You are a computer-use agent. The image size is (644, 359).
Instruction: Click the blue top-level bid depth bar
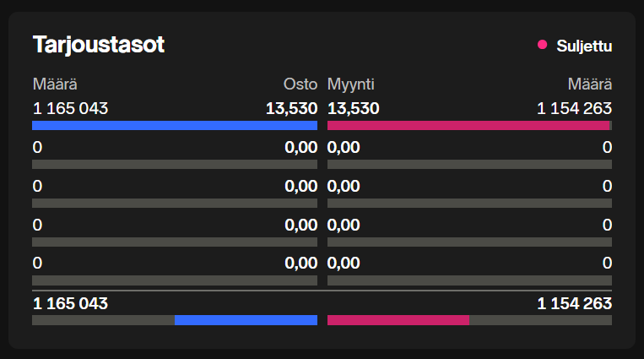(x=175, y=126)
